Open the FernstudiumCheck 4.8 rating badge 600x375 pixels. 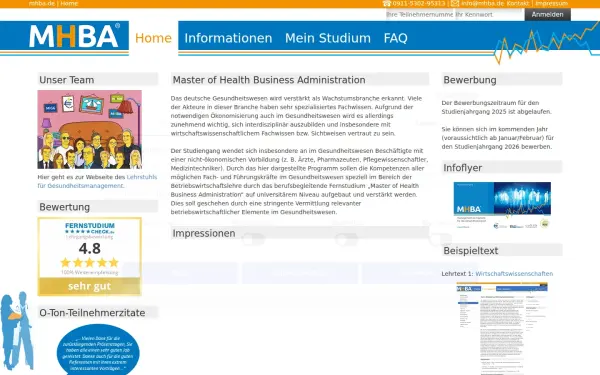[x=90, y=256]
